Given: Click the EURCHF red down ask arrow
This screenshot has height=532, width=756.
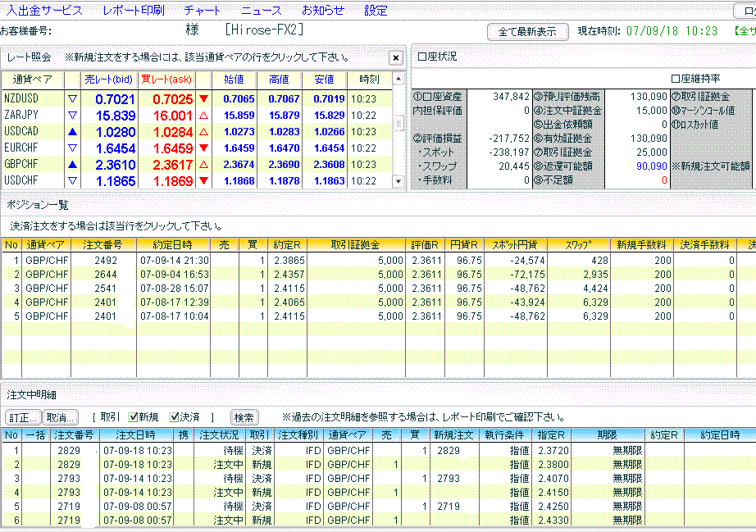Looking at the screenshot, I should [203, 148].
